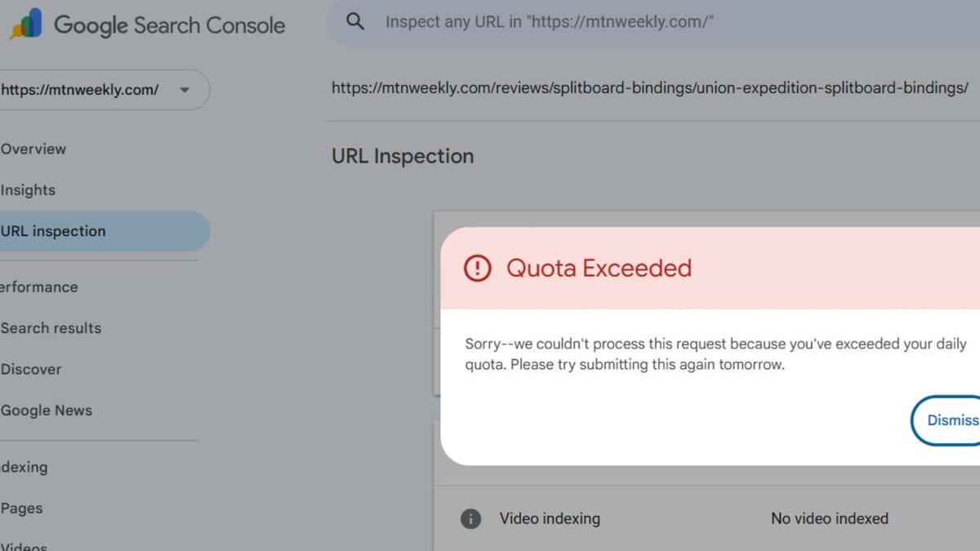The image size is (980, 551).
Task: Click the search magnifier icon
Action: 354,21
